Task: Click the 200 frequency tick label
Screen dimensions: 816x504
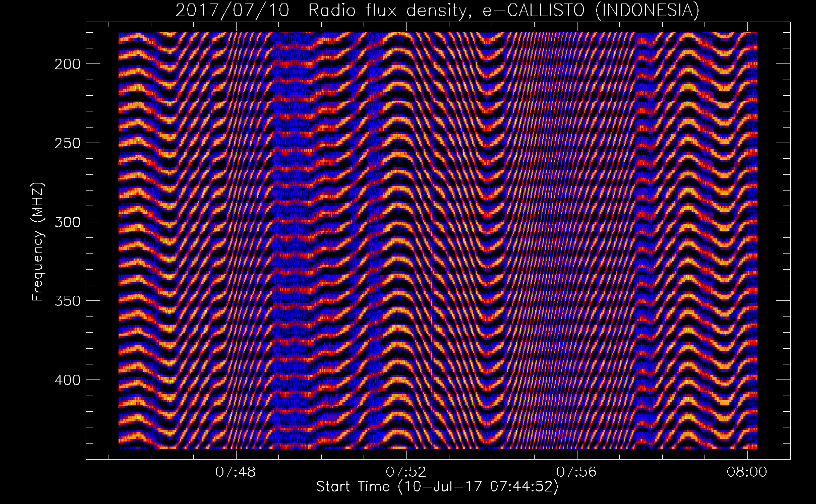Action: (67, 64)
